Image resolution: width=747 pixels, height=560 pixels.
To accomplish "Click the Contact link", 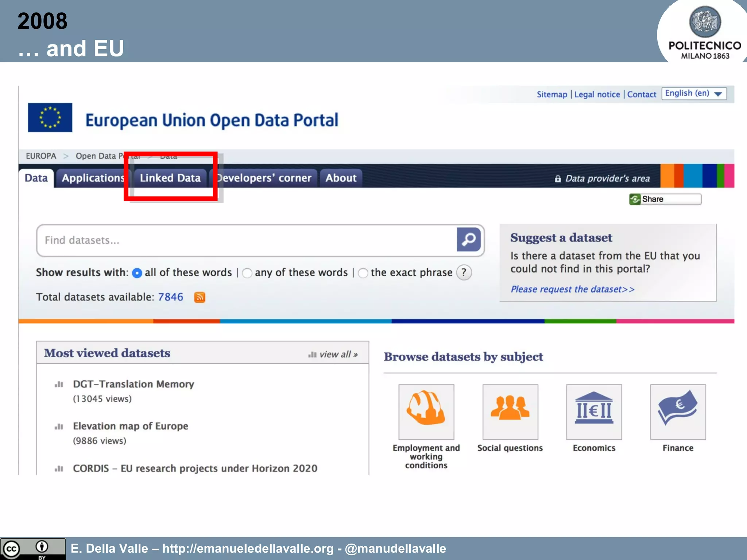I will point(642,94).
